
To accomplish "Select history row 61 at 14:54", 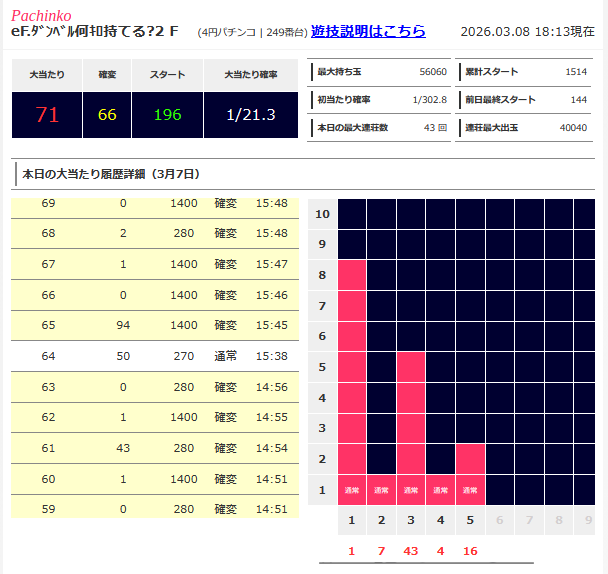I will click(x=155, y=447).
